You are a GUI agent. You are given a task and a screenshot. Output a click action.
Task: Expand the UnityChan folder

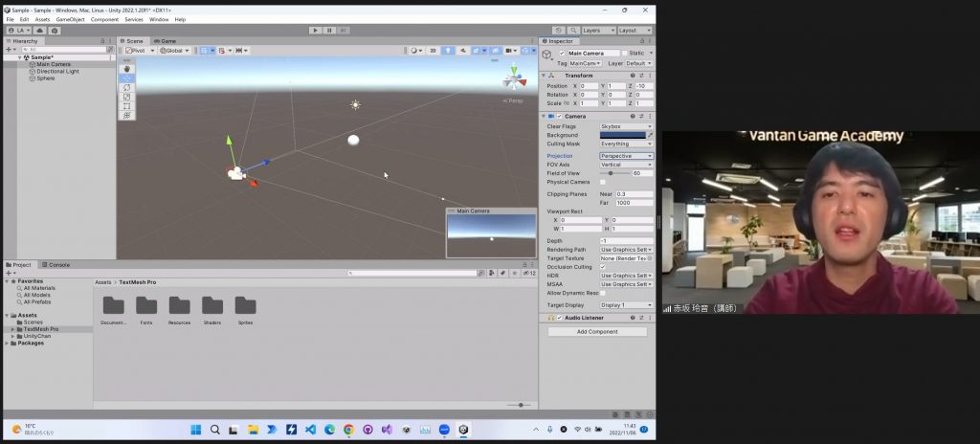[12, 336]
